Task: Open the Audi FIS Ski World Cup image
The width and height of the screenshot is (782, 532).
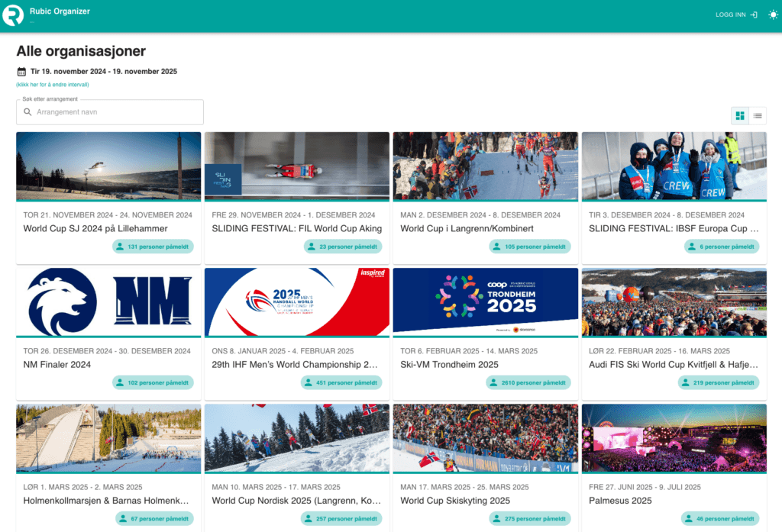Action: [674, 302]
